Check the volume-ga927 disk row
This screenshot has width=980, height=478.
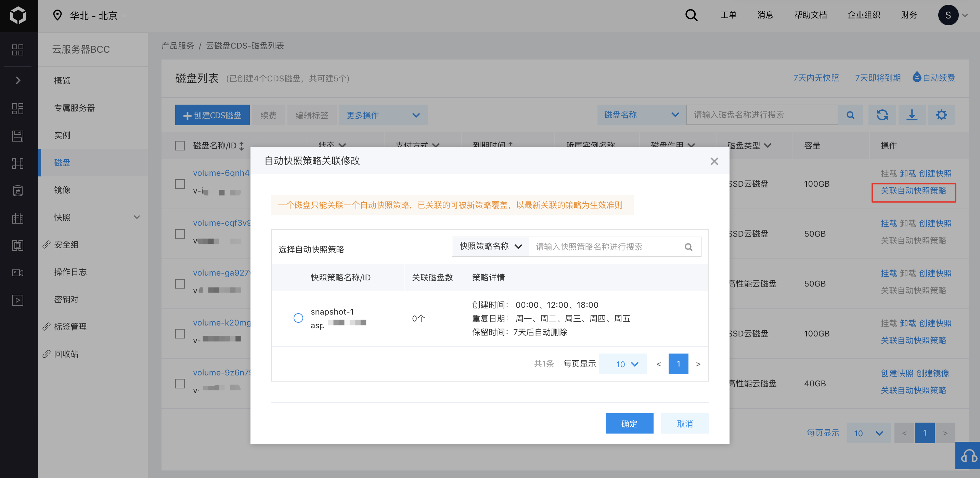(x=180, y=284)
